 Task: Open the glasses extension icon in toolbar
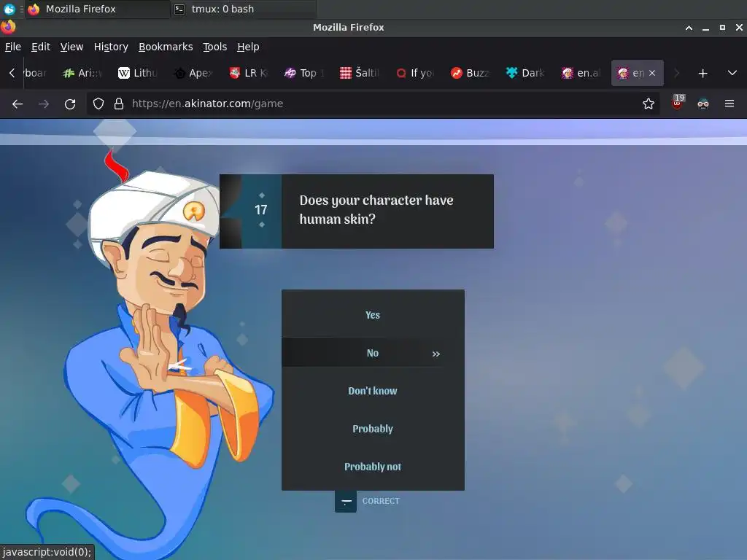click(703, 104)
